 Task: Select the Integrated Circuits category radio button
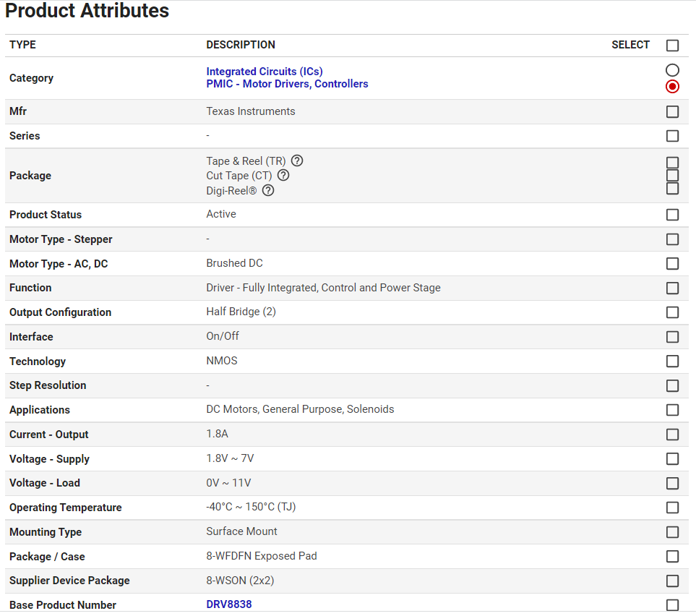(672, 70)
